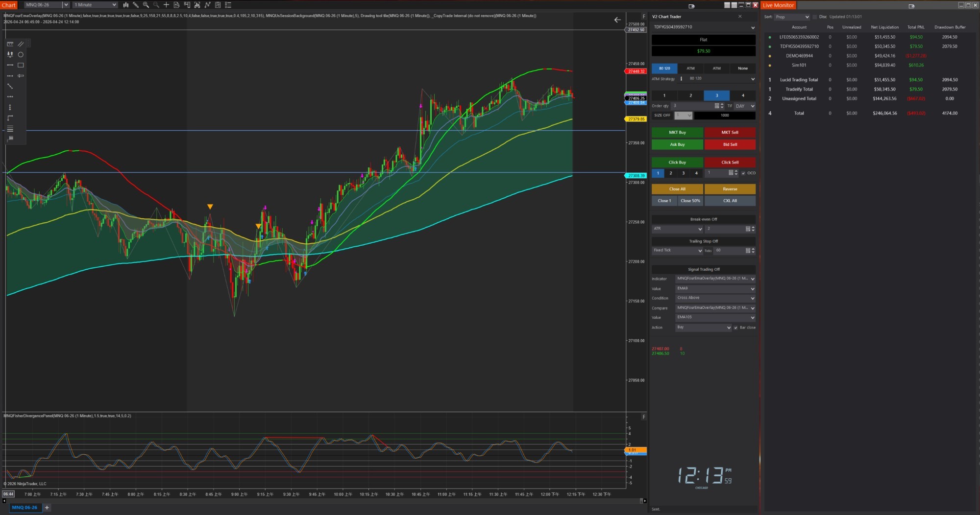Click the MKT Buy button
Image resolution: width=980 pixels, height=515 pixels.
[x=677, y=132]
